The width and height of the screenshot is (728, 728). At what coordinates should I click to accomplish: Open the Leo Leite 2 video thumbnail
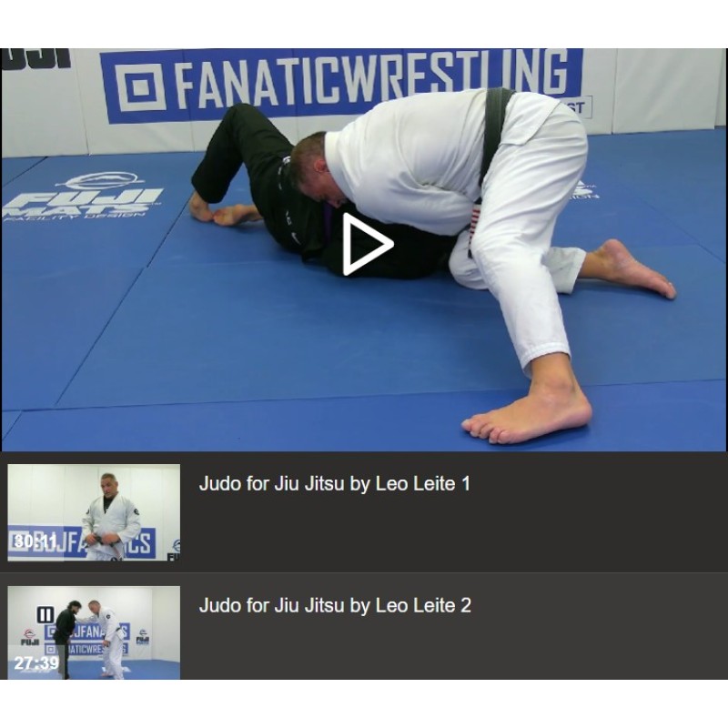tap(94, 632)
